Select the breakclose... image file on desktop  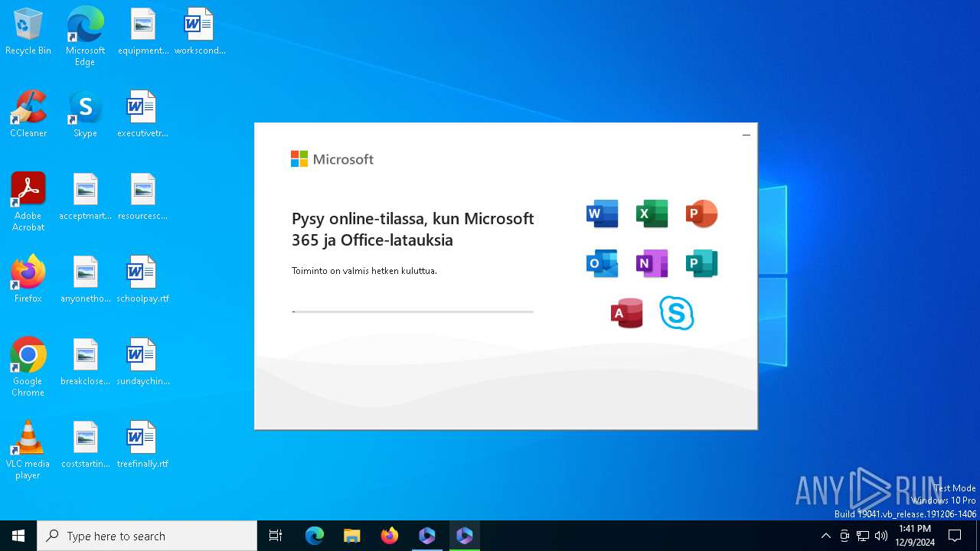click(86, 363)
